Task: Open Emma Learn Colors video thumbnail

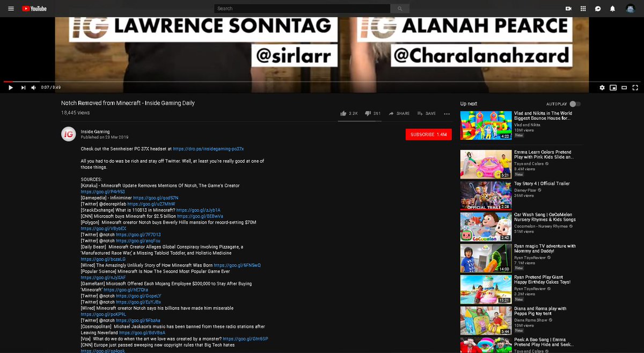Action: (x=486, y=164)
